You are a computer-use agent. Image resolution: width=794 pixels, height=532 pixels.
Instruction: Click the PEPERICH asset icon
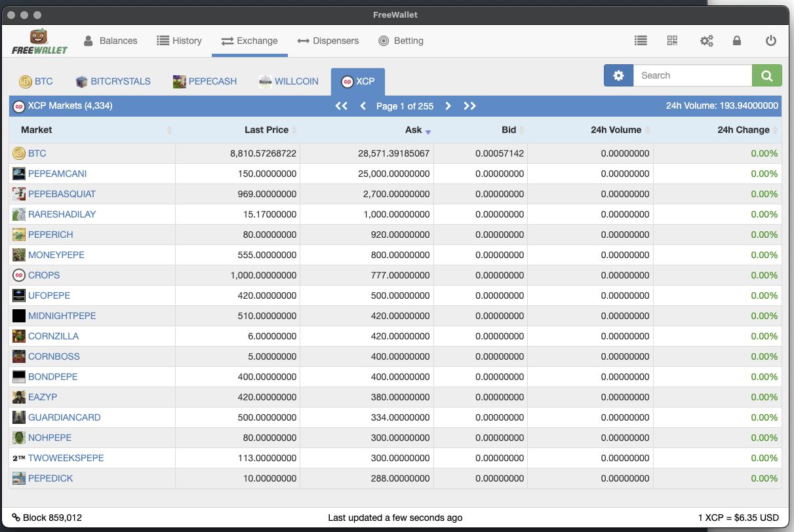[19, 235]
